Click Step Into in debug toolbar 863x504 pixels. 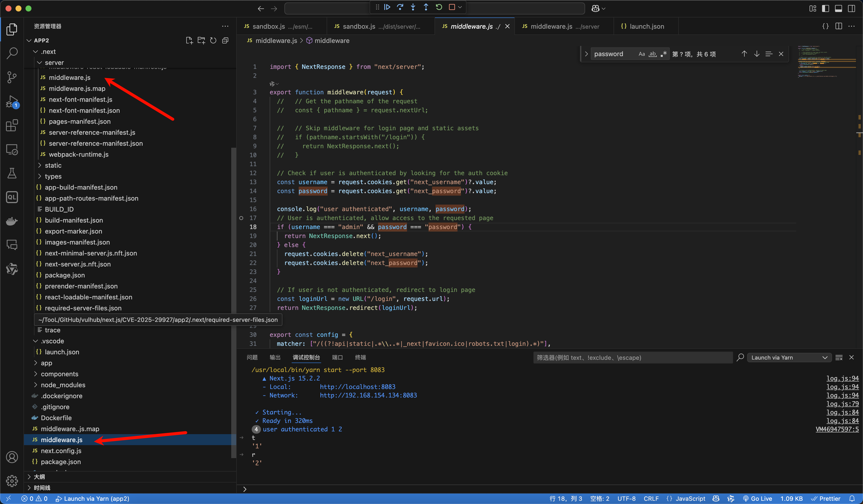413,7
